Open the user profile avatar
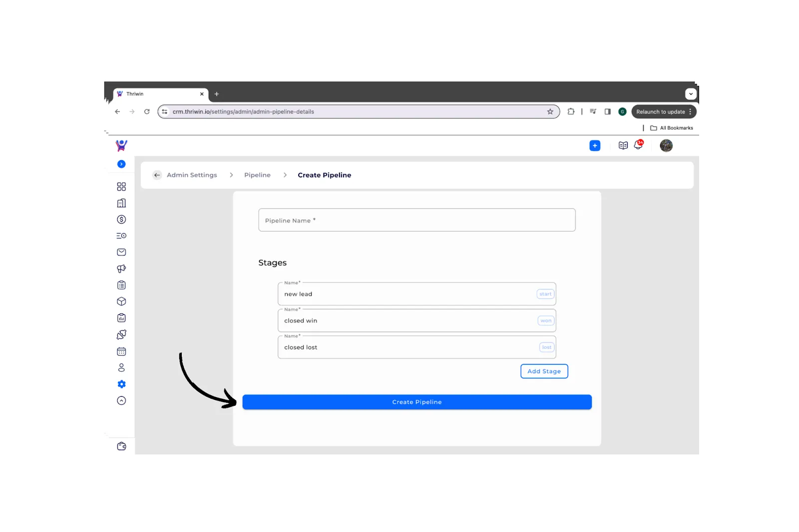The image size is (799, 532). pos(666,146)
